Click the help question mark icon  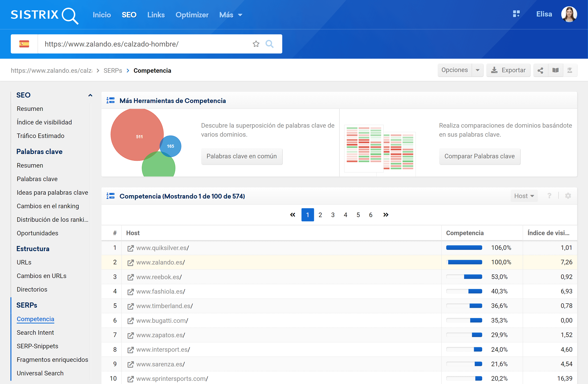pyautogui.click(x=549, y=196)
